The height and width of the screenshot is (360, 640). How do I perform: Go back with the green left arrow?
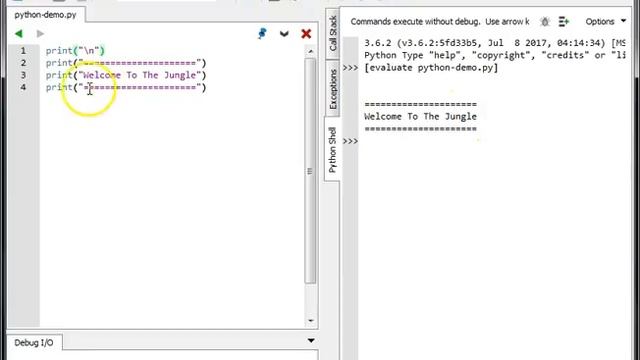(x=19, y=33)
